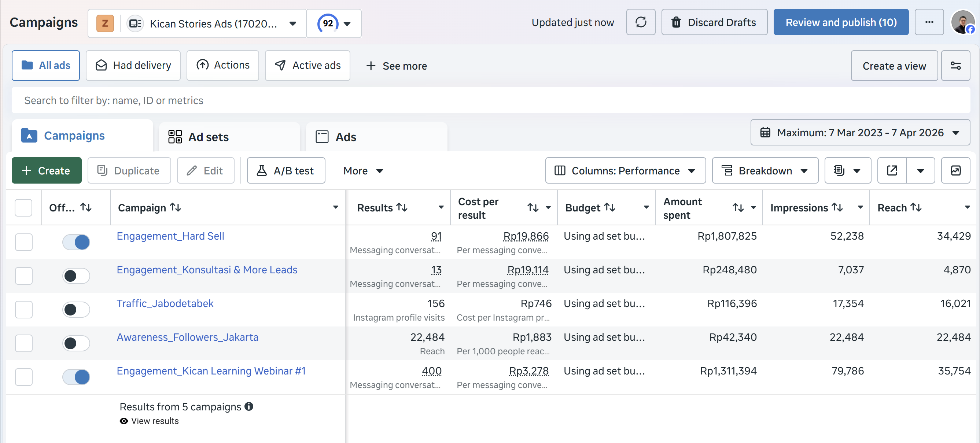Screen dimensions: 980x443
Task: Click the info icon beside Results from 5 campaigns
Action: coord(249,406)
